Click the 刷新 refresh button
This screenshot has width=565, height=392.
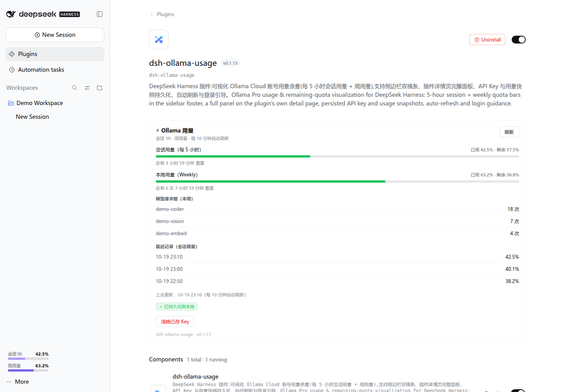pyautogui.click(x=509, y=132)
